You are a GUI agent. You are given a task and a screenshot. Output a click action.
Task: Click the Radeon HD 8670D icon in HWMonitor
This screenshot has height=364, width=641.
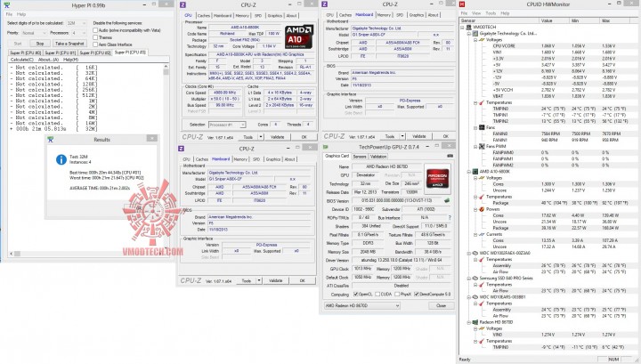(475, 322)
